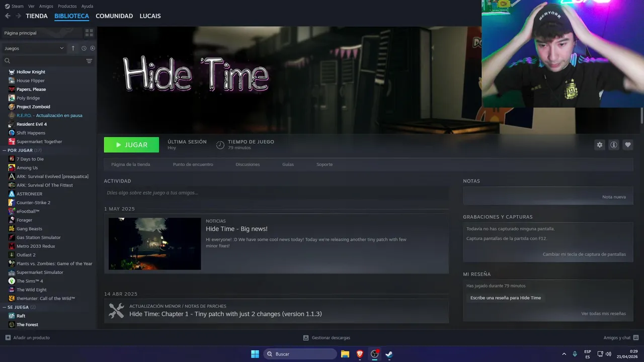
Task: Click the activity status input field
Action: coord(276,193)
